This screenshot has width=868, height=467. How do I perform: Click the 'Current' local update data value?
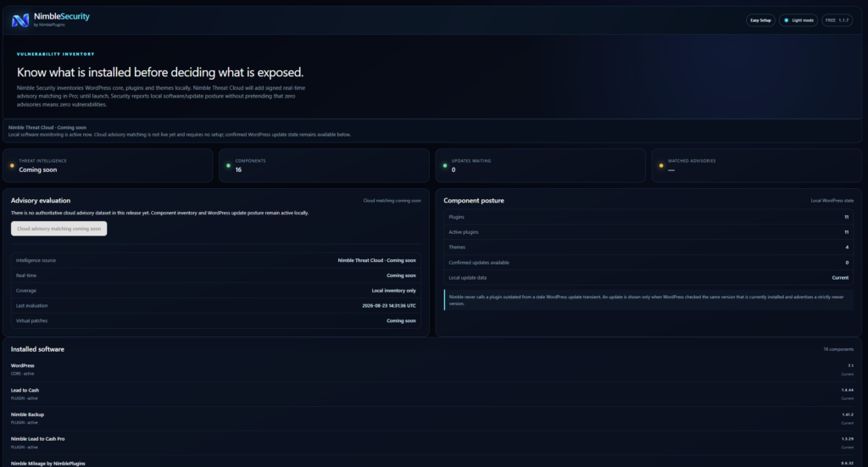tap(840, 277)
